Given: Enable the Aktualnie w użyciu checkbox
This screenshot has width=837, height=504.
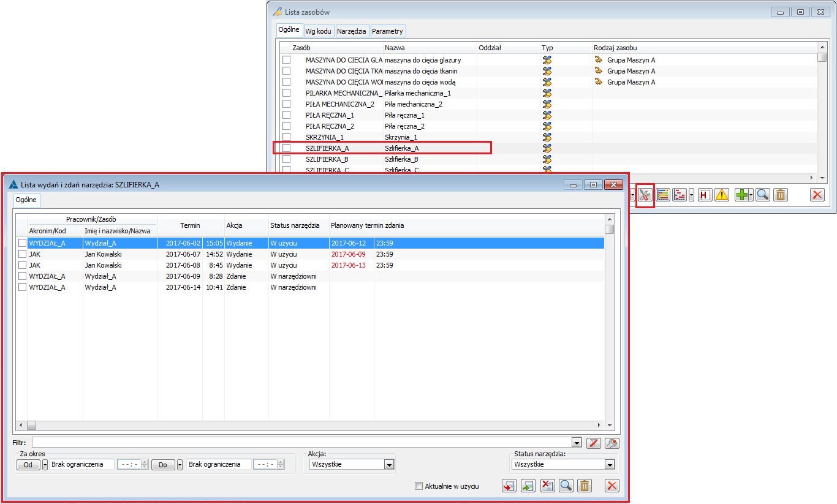Looking at the screenshot, I should pyautogui.click(x=419, y=486).
